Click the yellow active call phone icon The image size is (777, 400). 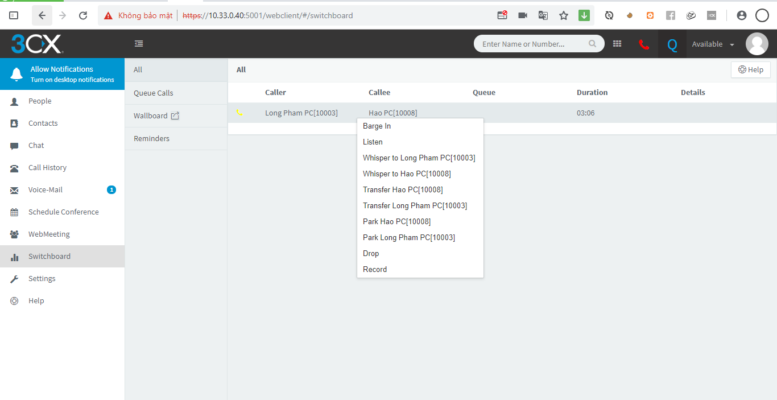239,113
